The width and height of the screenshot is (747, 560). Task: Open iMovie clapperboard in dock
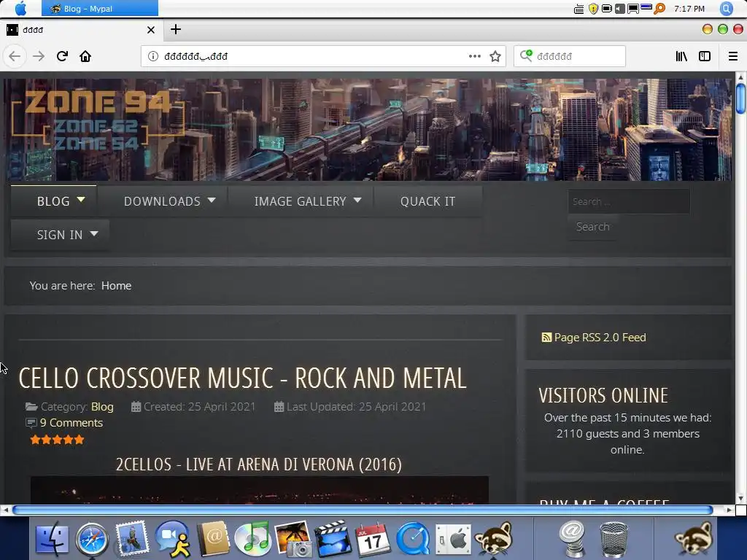[333, 539]
